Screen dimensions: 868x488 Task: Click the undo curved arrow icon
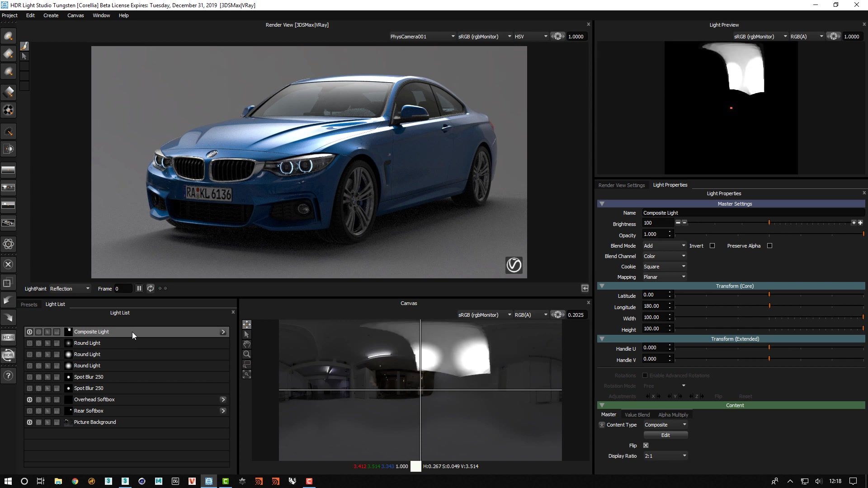(x=8, y=300)
